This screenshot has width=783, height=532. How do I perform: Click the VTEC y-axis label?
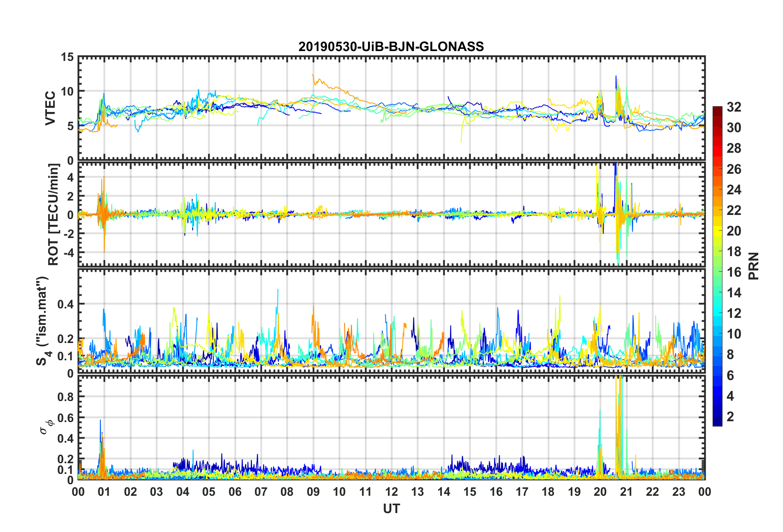point(50,108)
